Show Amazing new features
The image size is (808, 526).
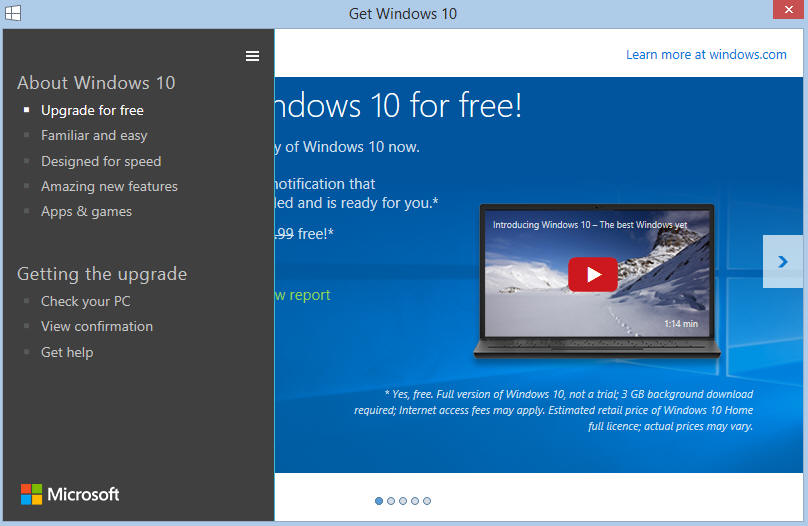click(109, 186)
